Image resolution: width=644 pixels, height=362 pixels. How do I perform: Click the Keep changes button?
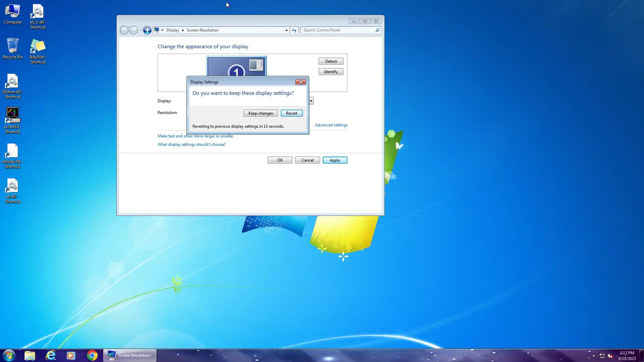click(261, 113)
